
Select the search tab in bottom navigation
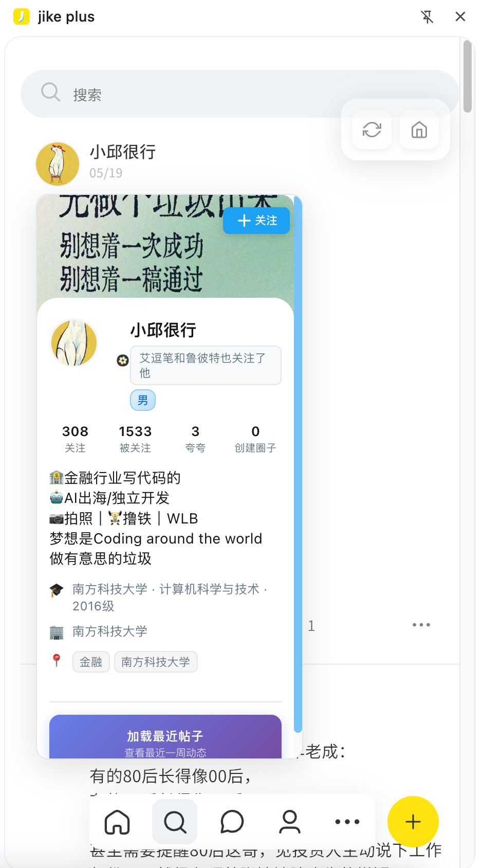click(175, 822)
